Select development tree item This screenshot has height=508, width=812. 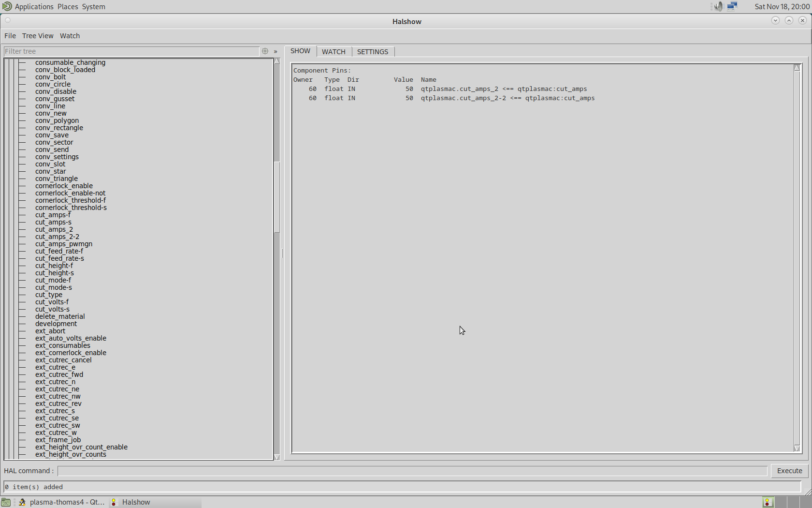click(56, 324)
